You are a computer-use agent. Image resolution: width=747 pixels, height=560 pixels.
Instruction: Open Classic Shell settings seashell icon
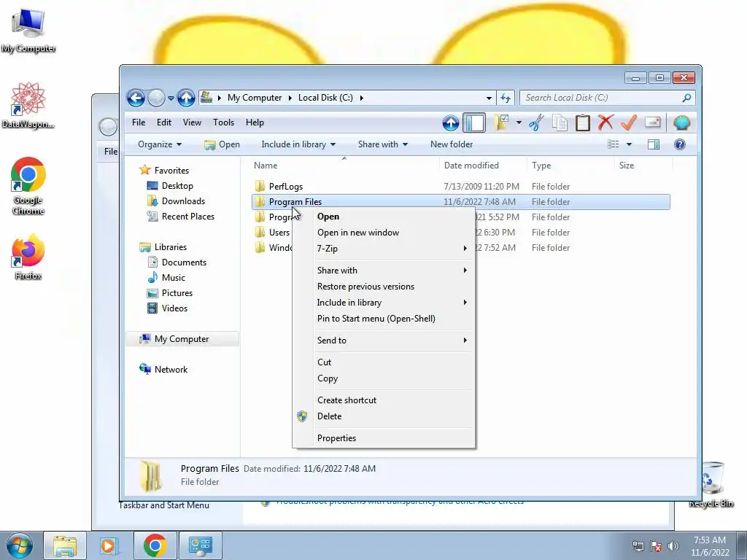[x=682, y=122]
